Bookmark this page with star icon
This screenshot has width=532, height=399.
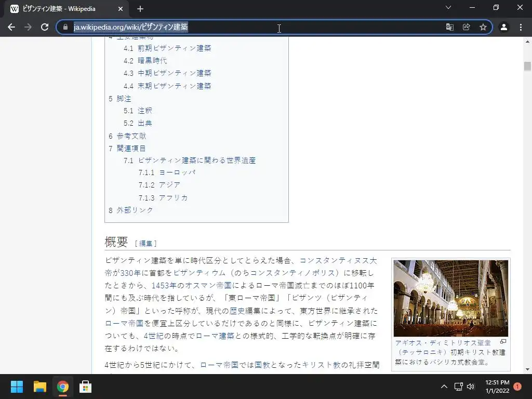[x=483, y=27]
